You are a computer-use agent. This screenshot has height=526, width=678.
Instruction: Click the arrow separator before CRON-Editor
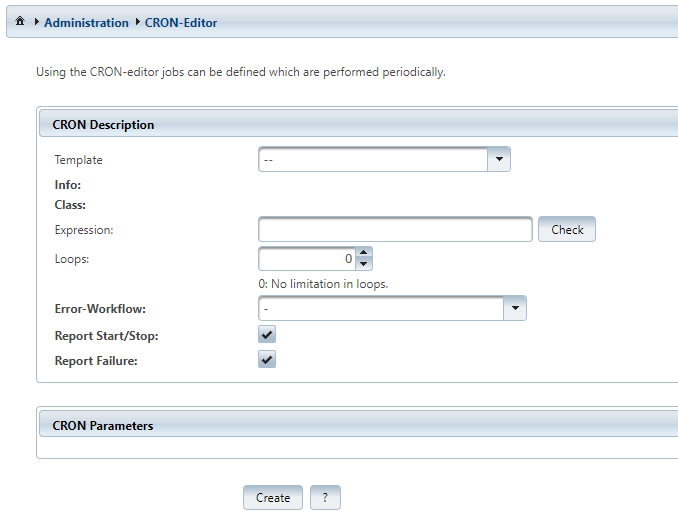click(137, 22)
